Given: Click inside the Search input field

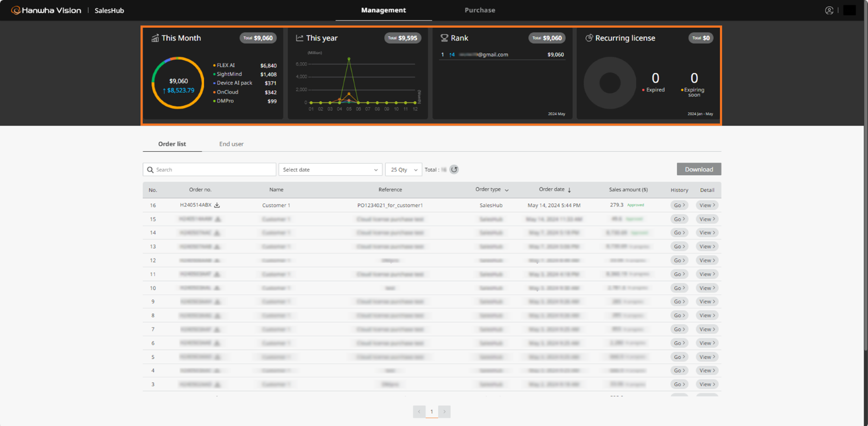Looking at the screenshot, I should tap(209, 170).
